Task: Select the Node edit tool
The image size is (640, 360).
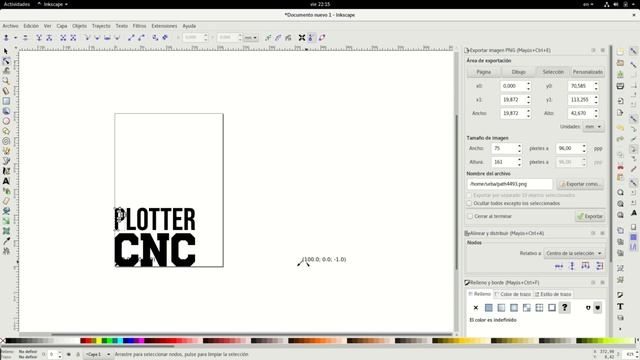Action: (6, 61)
